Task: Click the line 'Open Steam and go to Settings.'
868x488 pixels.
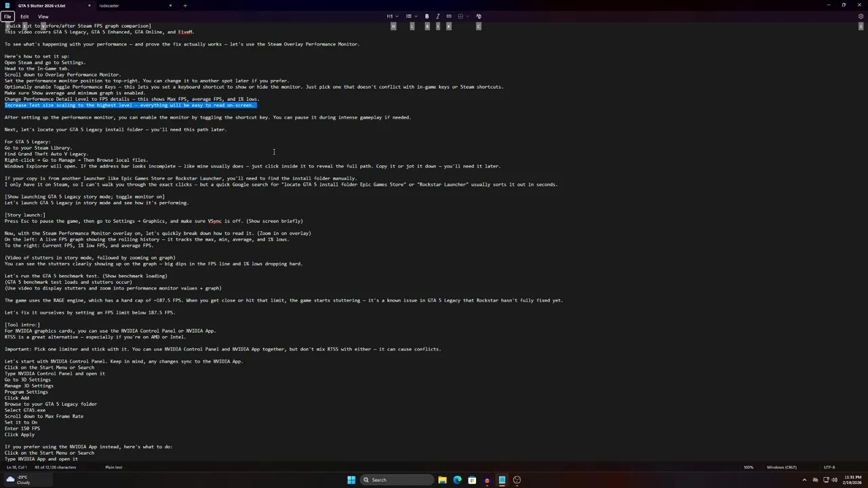Action: pyautogui.click(x=45, y=62)
